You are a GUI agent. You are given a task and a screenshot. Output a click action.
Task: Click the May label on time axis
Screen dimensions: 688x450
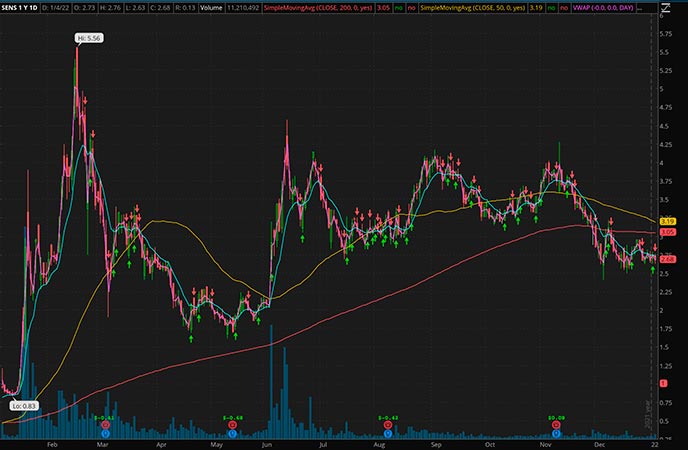click(216, 444)
